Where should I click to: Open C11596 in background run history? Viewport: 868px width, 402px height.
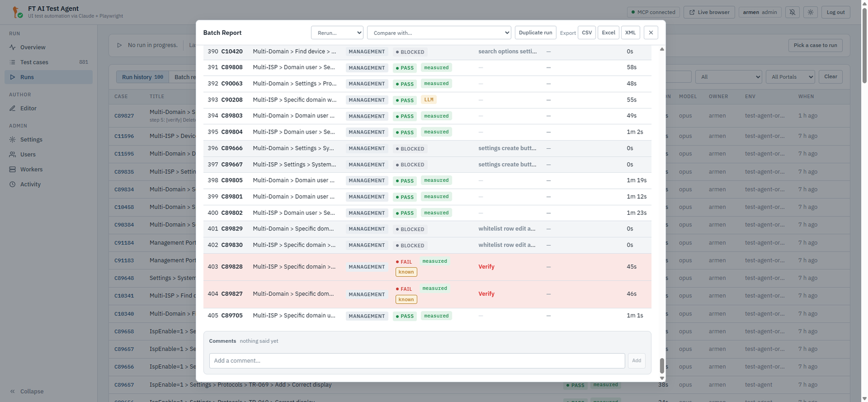click(124, 136)
